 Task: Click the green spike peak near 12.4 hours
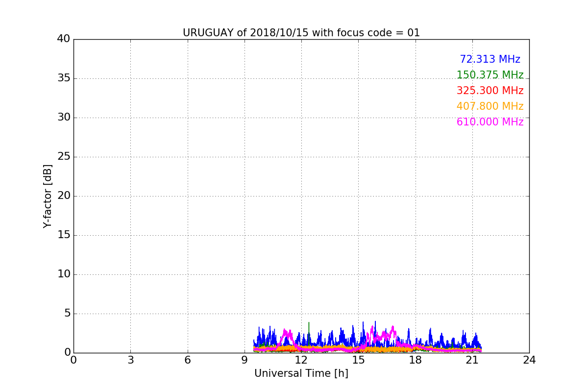point(309,323)
